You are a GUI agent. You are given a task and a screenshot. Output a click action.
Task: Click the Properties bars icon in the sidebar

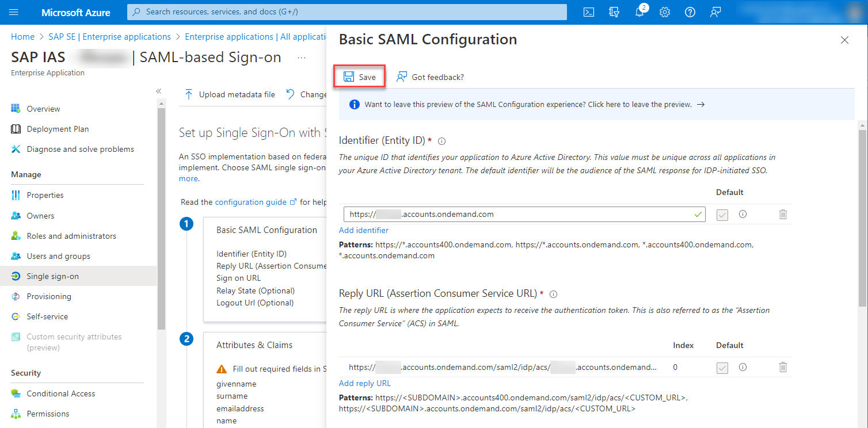pos(16,195)
